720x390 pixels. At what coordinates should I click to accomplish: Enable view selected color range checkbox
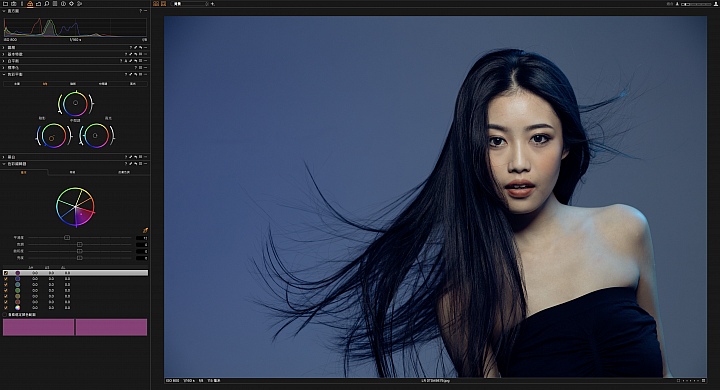coord(5,315)
